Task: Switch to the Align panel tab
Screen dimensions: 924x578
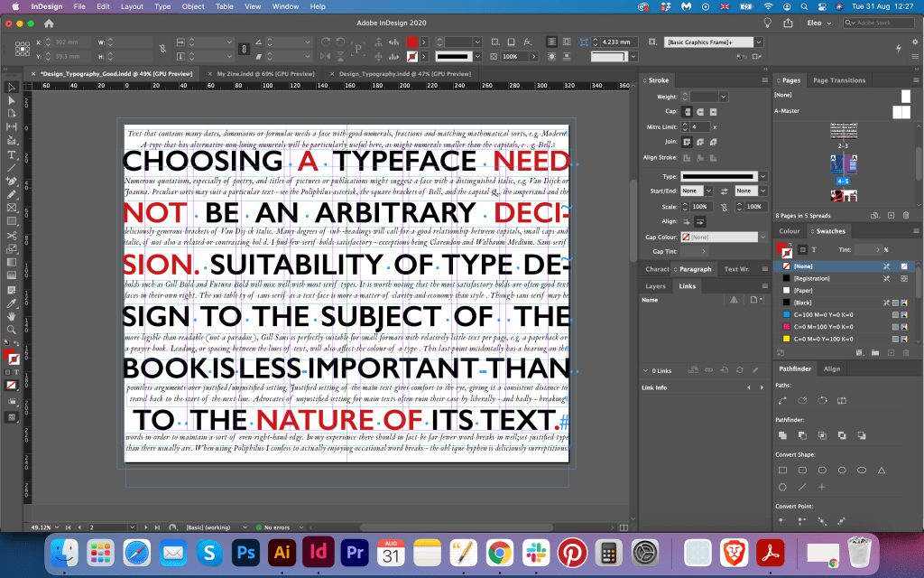Action: [x=831, y=368]
